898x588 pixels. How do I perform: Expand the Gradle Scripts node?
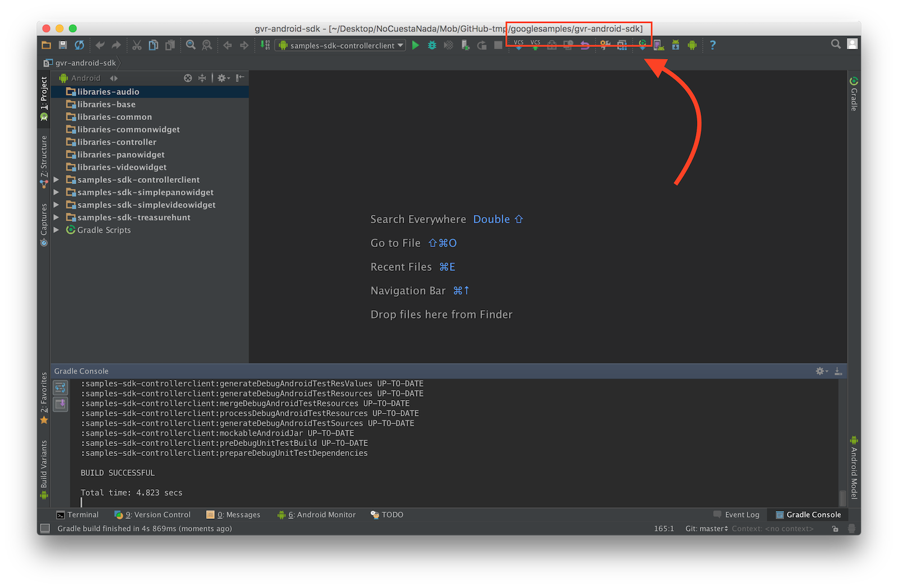click(x=56, y=230)
